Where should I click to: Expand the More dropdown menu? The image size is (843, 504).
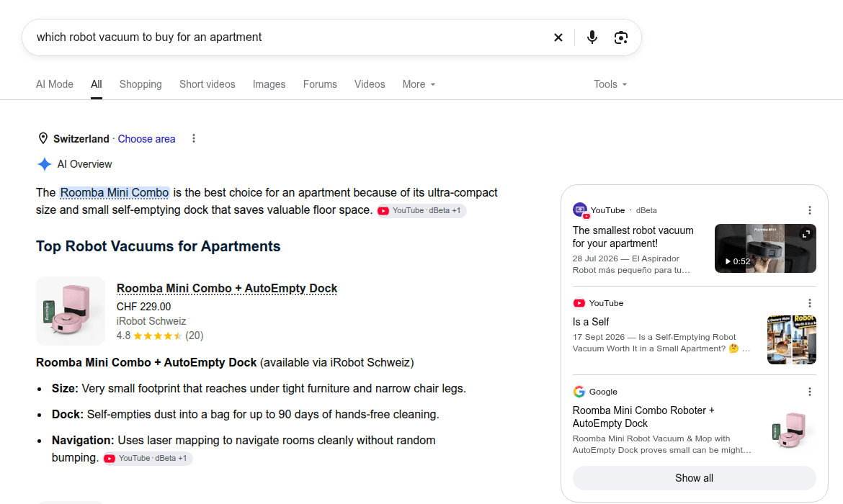click(x=419, y=84)
